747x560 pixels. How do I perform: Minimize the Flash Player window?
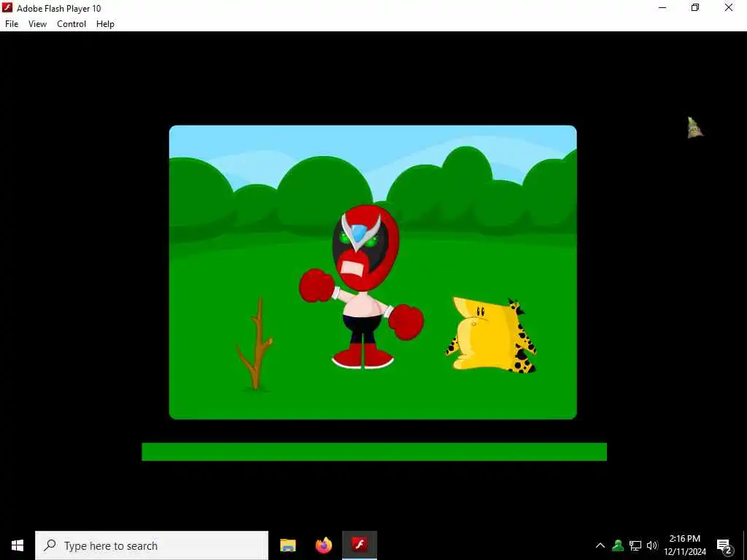(x=662, y=7)
